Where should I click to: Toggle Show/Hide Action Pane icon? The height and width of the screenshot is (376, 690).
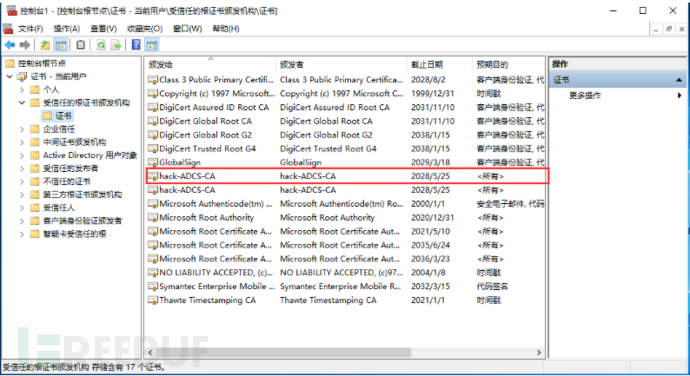(x=152, y=45)
